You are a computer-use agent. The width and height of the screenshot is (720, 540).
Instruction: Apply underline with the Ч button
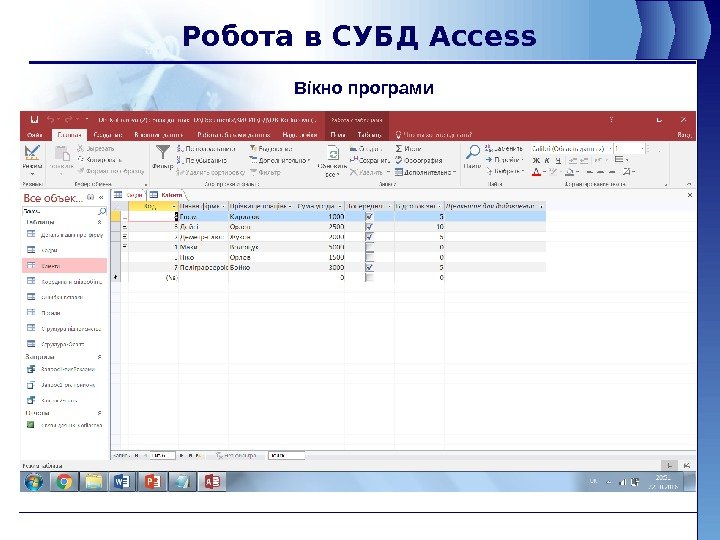point(558,160)
